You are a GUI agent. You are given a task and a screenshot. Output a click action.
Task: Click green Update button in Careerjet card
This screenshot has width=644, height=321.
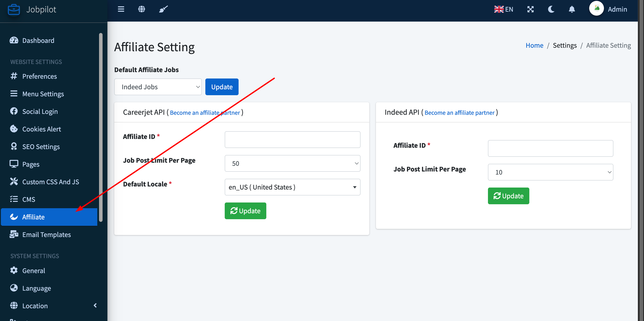pos(245,211)
